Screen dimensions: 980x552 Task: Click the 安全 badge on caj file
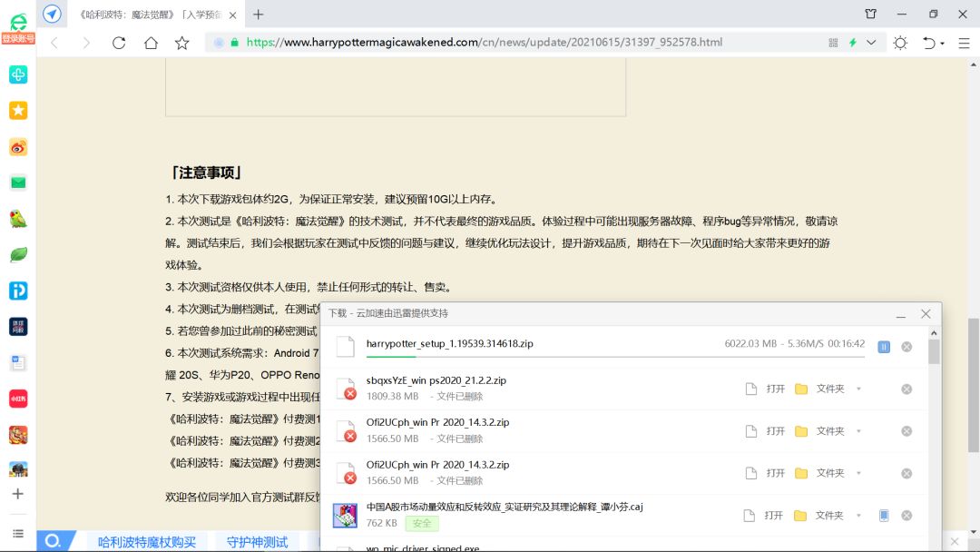pos(422,523)
